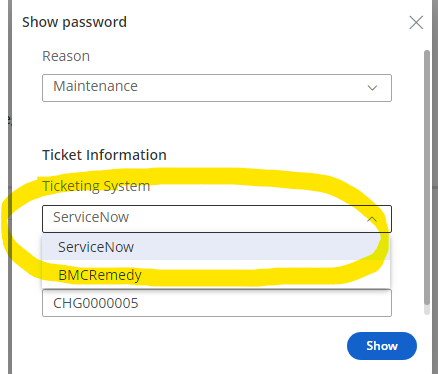Click the Show password dialog title
Image resolution: width=438 pixels, height=374 pixels.
pyautogui.click(x=74, y=22)
